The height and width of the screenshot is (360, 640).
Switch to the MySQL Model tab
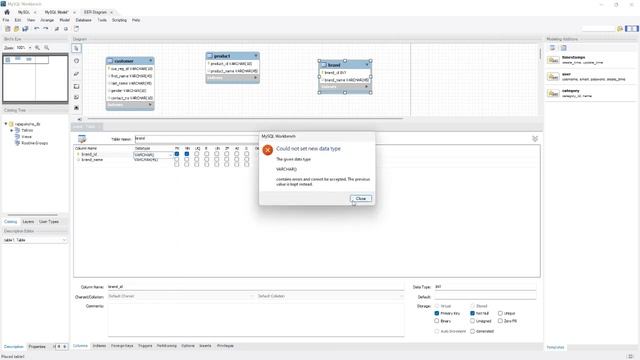56,12
